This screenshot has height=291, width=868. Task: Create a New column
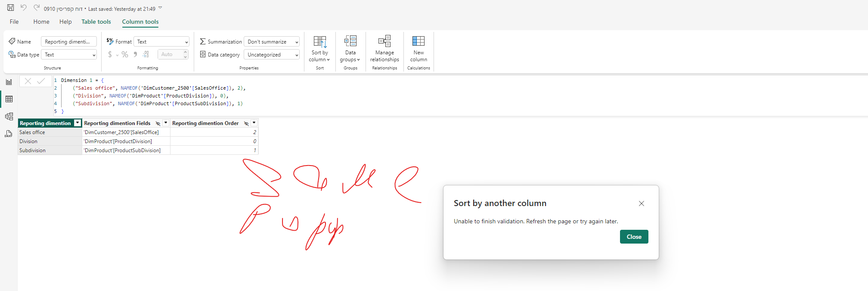coord(418,49)
